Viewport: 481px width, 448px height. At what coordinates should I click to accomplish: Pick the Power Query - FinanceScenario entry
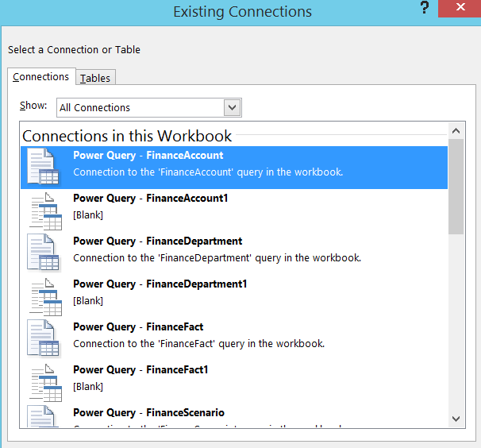pyautogui.click(x=148, y=413)
